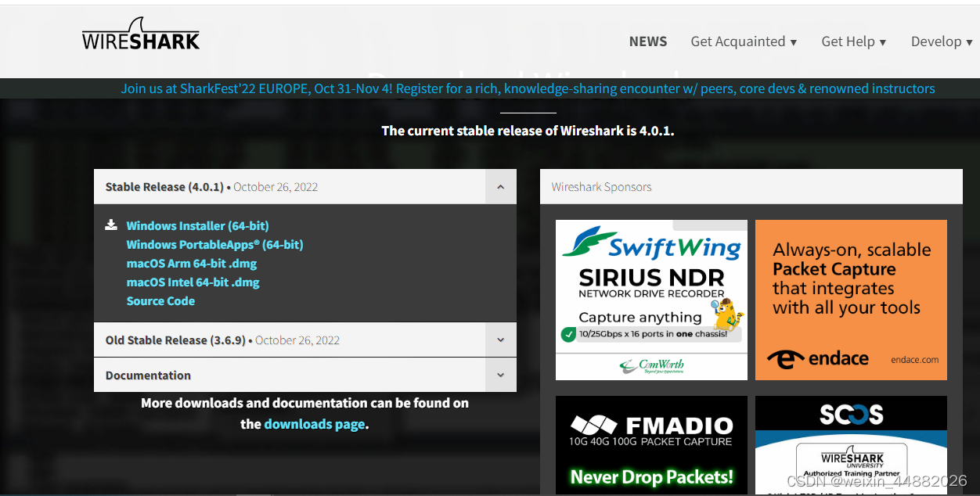Viewport: 980px width, 496px height.
Task: Download Windows Installer (64-bit)
Action: [x=197, y=225]
